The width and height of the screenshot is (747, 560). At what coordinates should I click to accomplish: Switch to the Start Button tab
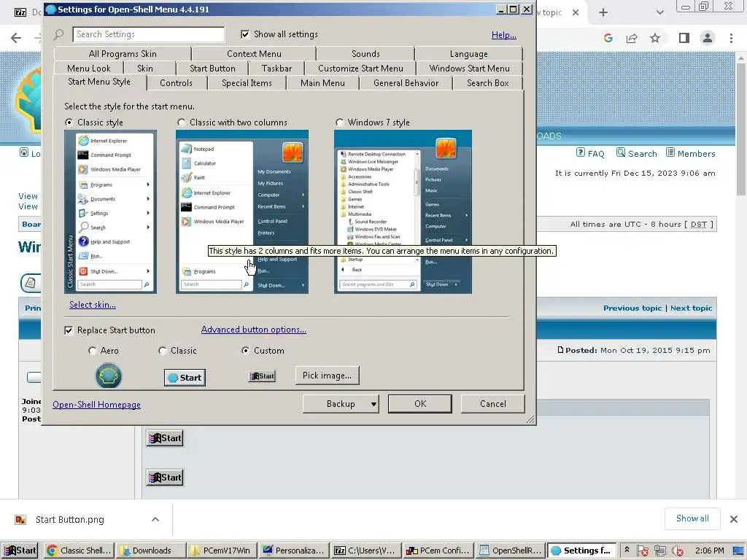point(212,68)
